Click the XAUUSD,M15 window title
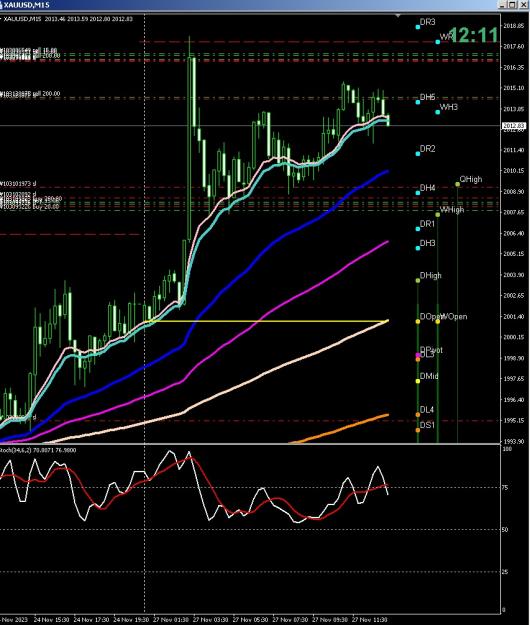This screenshot has width=530, height=625. 26,5
